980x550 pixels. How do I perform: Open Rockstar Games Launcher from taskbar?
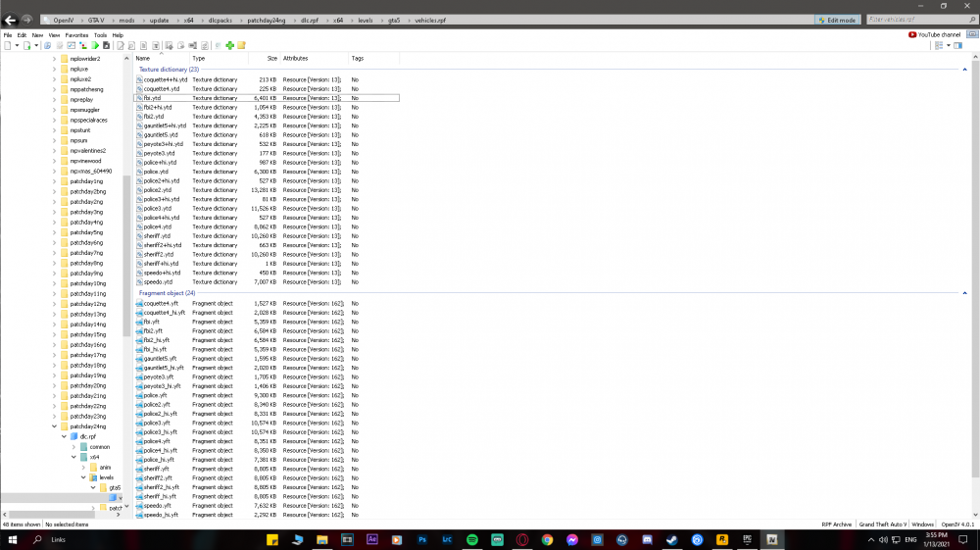coord(722,539)
